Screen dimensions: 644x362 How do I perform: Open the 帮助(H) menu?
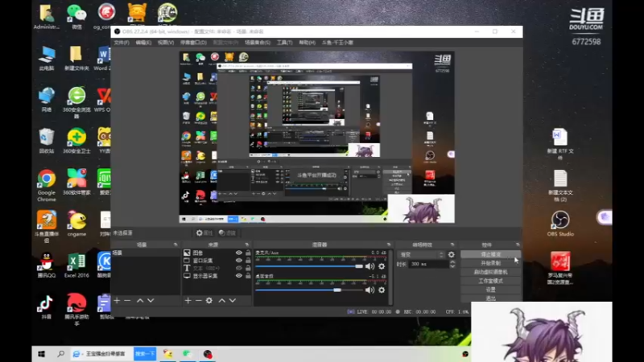[307, 43]
